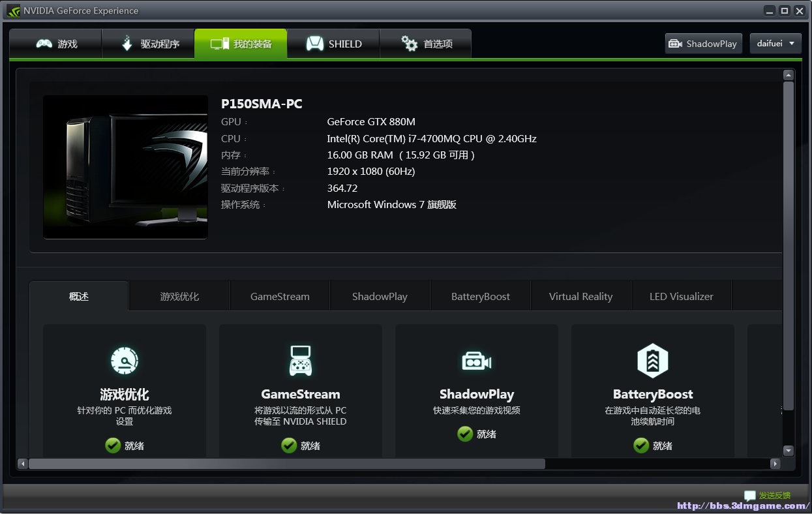Click the 1920 x 1080 (60Hz) value

pyautogui.click(x=371, y=172)
